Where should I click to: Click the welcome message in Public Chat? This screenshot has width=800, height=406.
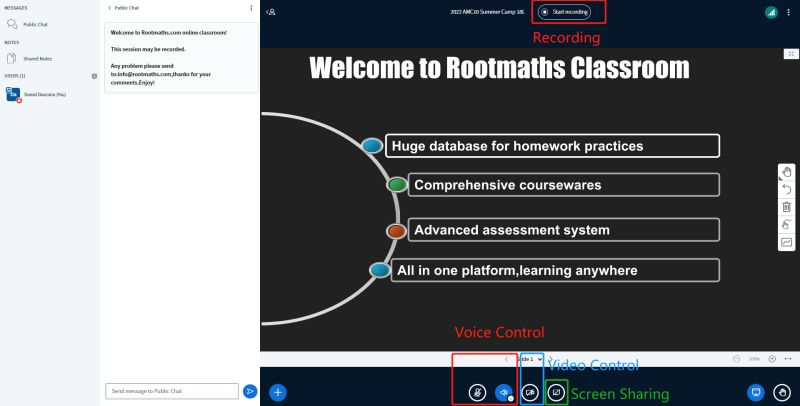point(181,58)
